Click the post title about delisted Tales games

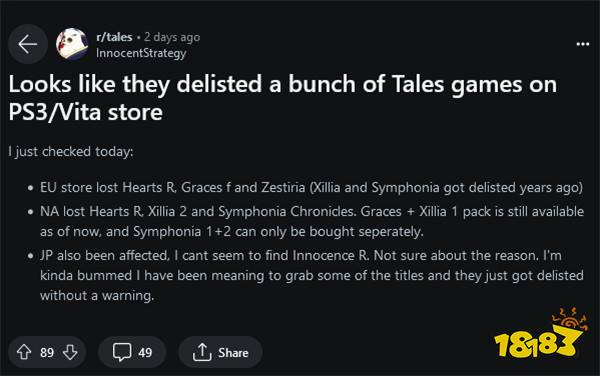tap(282, 98)
